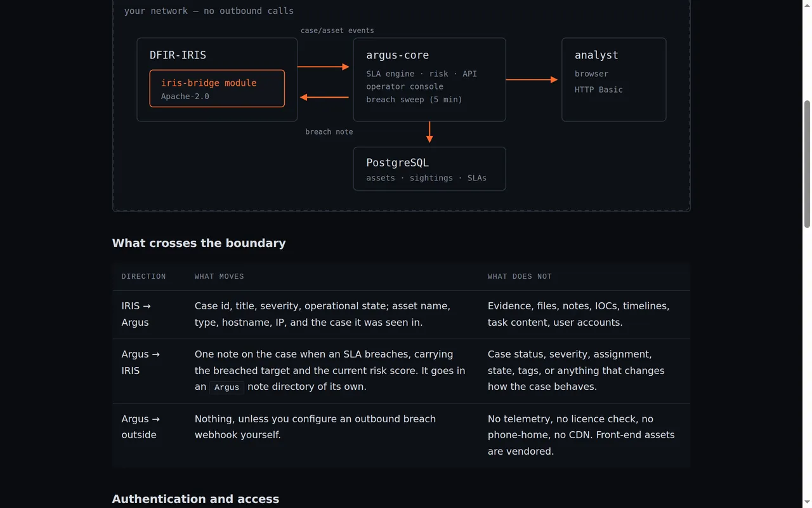The height and width of the screenshot is (508, 812).
Task: Click 'Apache-2.0' license text
Action: point(185,97)
